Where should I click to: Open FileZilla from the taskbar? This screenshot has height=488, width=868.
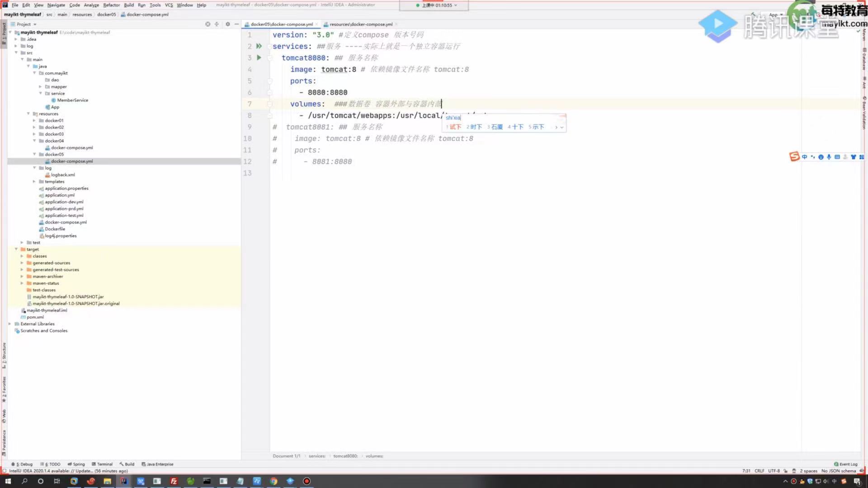[x=174, y=481]
